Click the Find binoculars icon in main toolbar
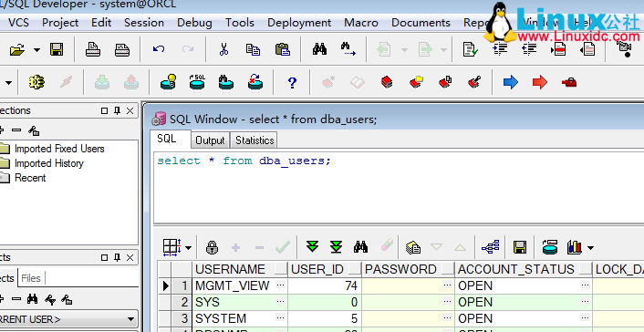The height and width of the screenshot is (332, 644). pyautogui.click(x=319, y=50)
